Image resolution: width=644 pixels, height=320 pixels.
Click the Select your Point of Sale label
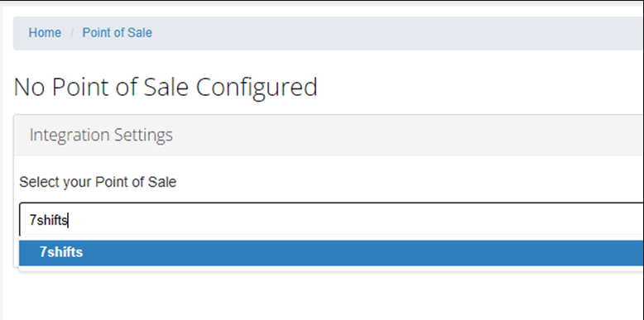(98, 182)
